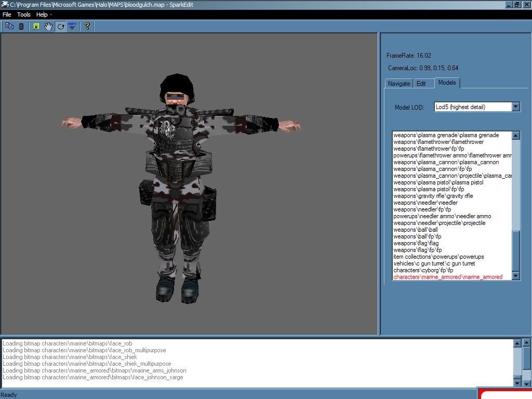Click the Ready status bar text

coord(9,395)
